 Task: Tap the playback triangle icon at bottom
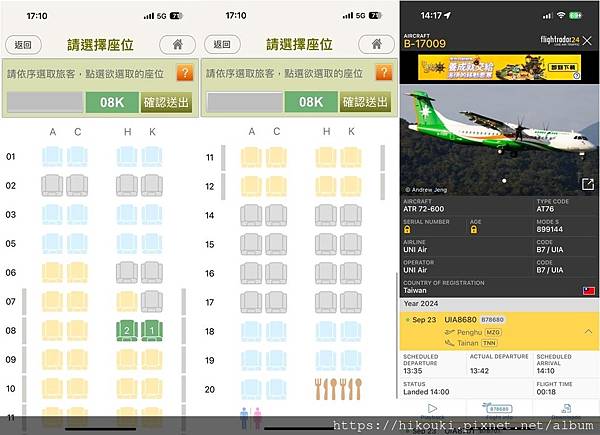point(432,408)
